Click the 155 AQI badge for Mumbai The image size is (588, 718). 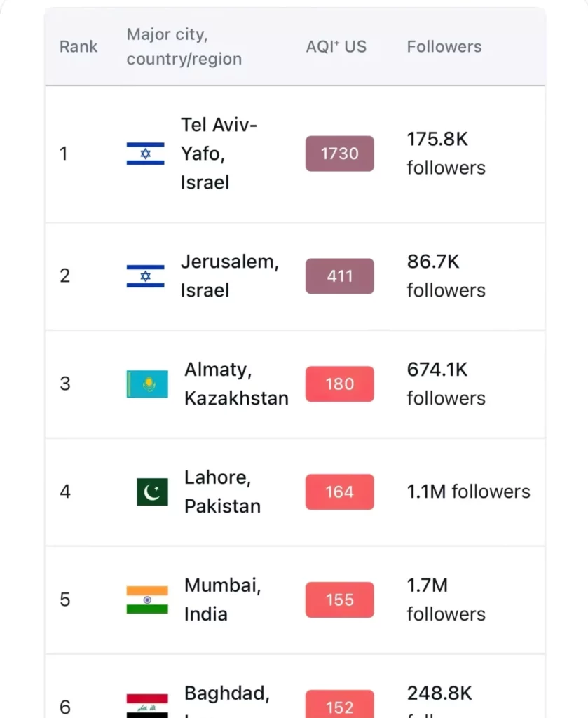tap(340, 600)
